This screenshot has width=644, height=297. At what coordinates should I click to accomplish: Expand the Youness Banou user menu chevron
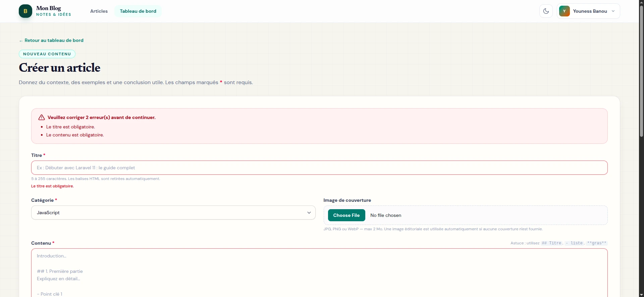point(613,11)
